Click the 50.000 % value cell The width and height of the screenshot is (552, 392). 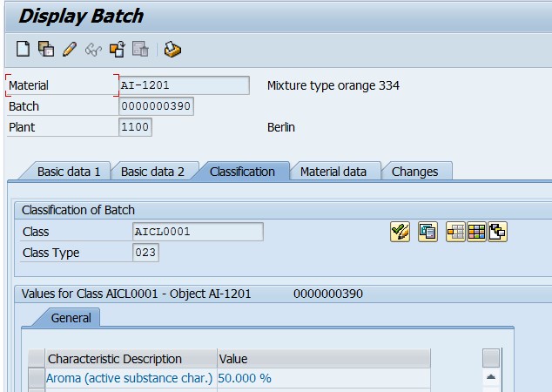click(323, 378)
